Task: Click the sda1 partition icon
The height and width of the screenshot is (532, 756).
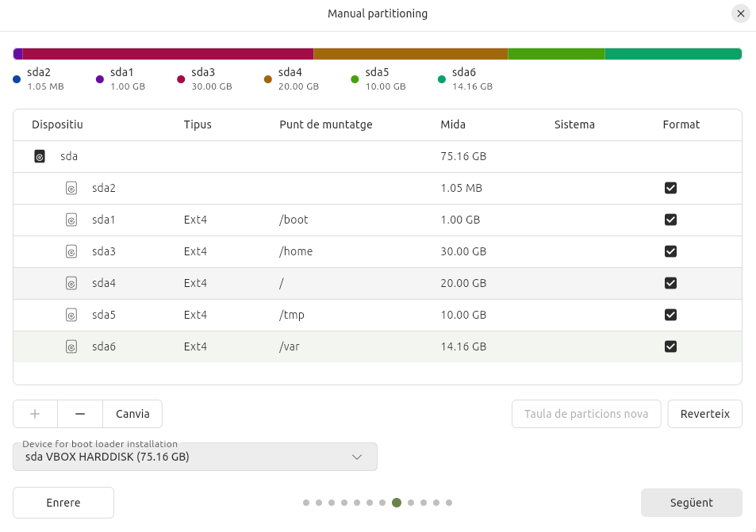Action: point(71,220)
